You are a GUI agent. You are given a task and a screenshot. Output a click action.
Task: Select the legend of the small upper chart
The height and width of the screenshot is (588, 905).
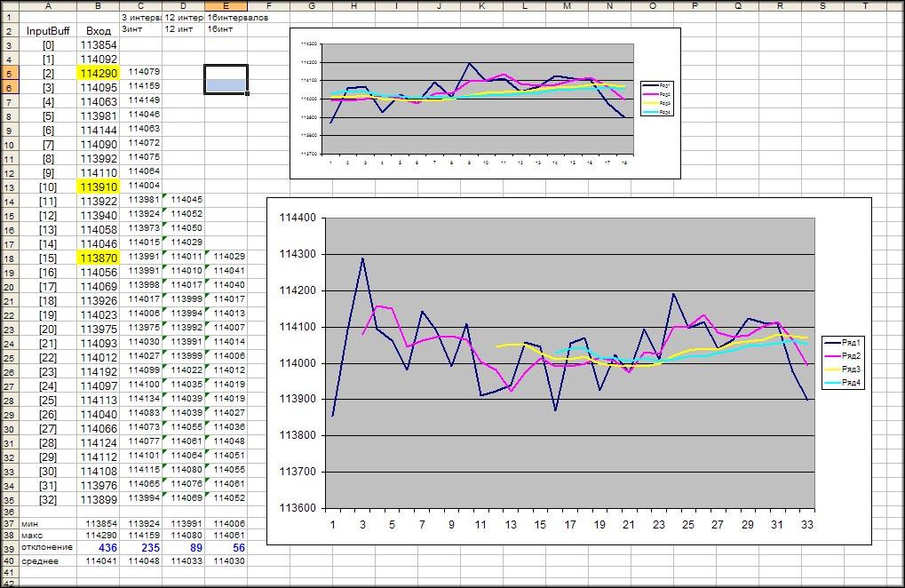pyautogui.click(x=658, y=99)
